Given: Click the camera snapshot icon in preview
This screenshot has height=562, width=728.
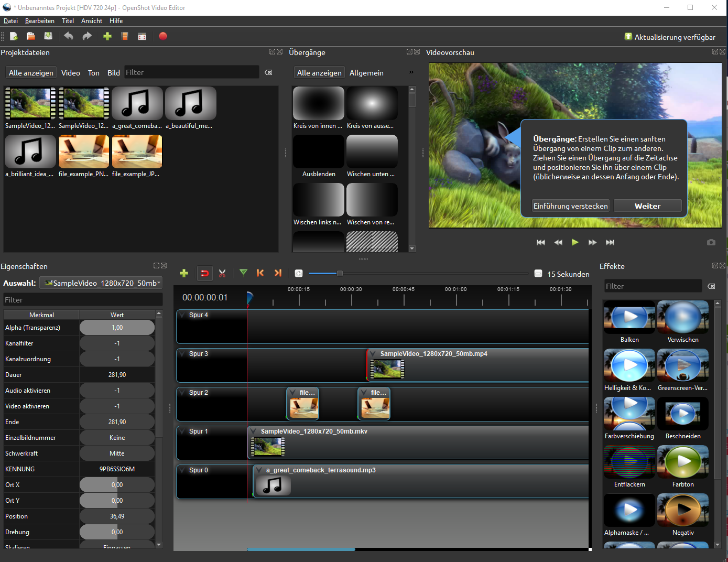Looking at the screenshot, I should tap(711, 242).
